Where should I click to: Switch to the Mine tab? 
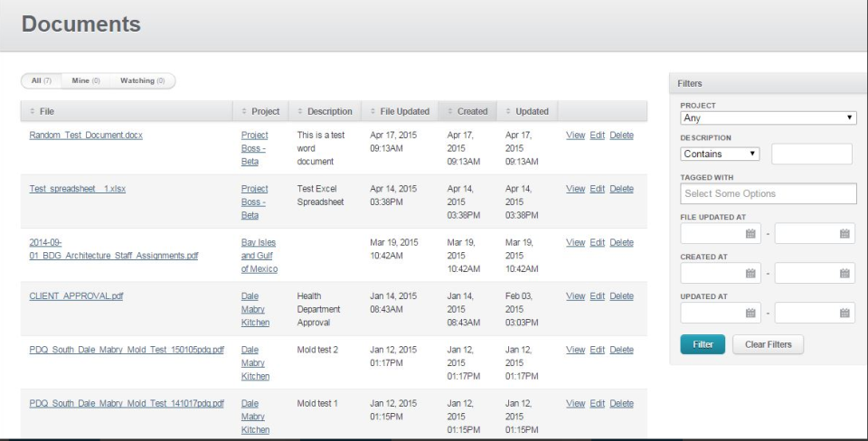[86, 80]
